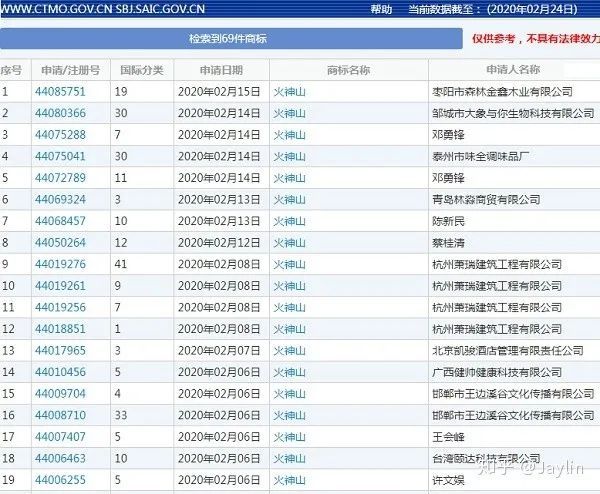600x494 pixels.
Task: Open application number 44008710
Action: tap(60, 415)
